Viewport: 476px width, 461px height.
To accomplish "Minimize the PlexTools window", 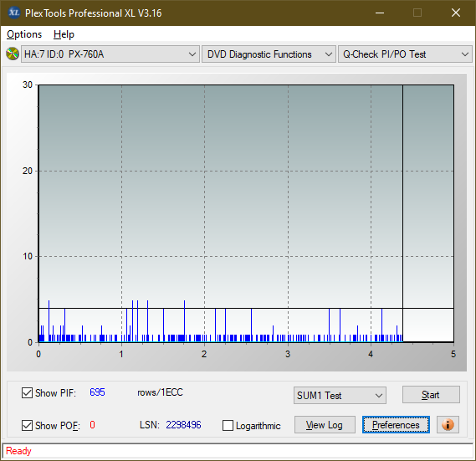I will coord(380,13).
